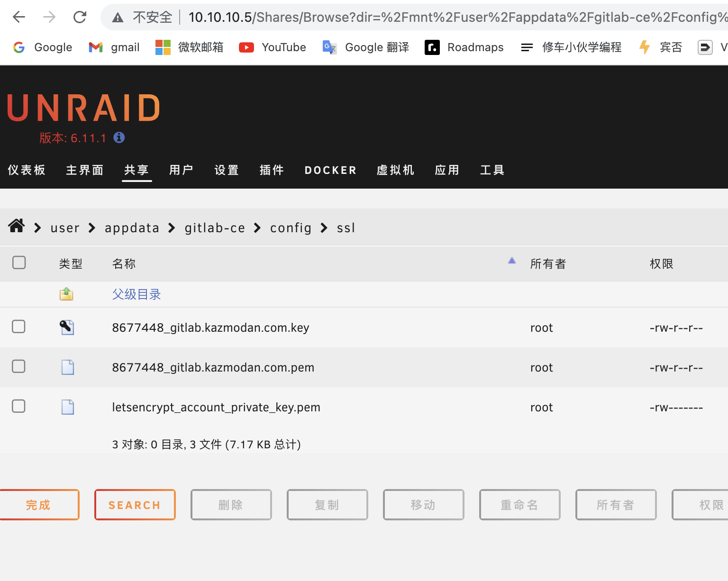Open the gmail bookmark
This screenshot has height=581, width=728.
[x=114, y=47]
